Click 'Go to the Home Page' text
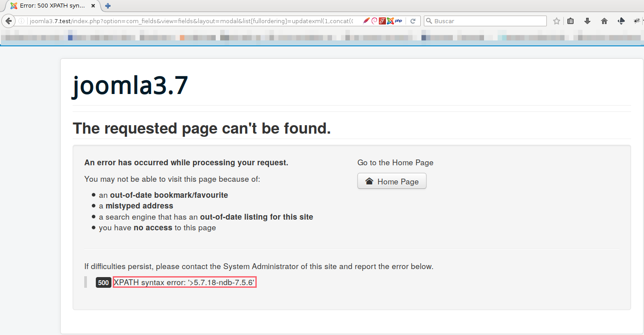The width and height of the screenshot is (644, 335). coord(395,163)
